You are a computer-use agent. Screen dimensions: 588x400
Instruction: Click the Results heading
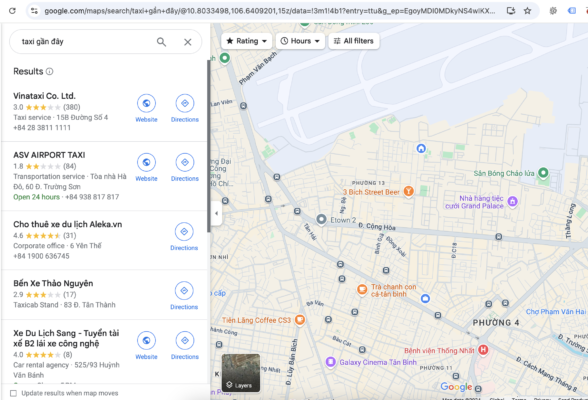[x=28, y=71]
